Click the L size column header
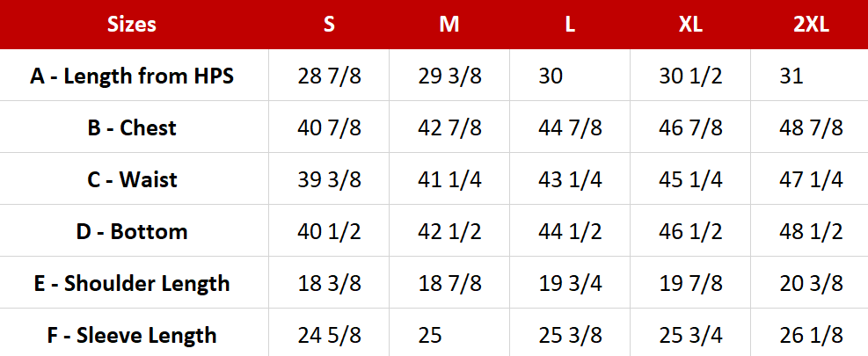 570,24
